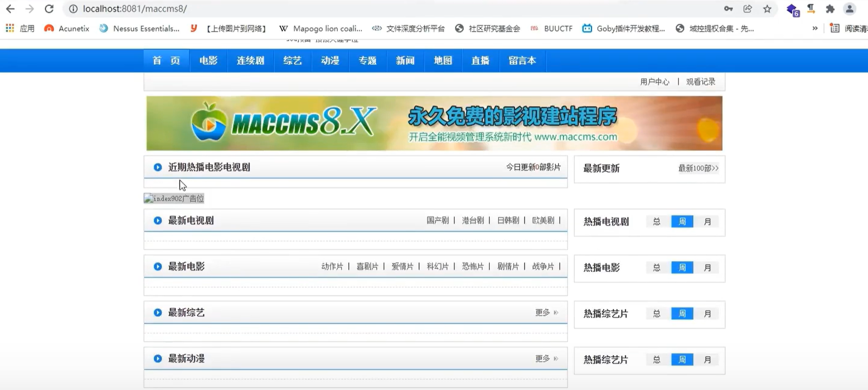
Task: Expand 更多 in the 最新综艺 section
Action: (x=546, y=312)
